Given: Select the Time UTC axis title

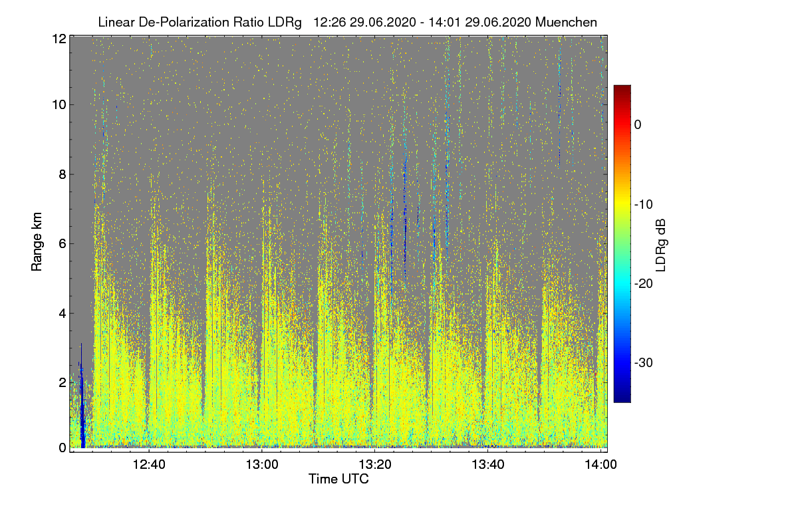Looking at the screenshot, I should click(x=338, y=479).
